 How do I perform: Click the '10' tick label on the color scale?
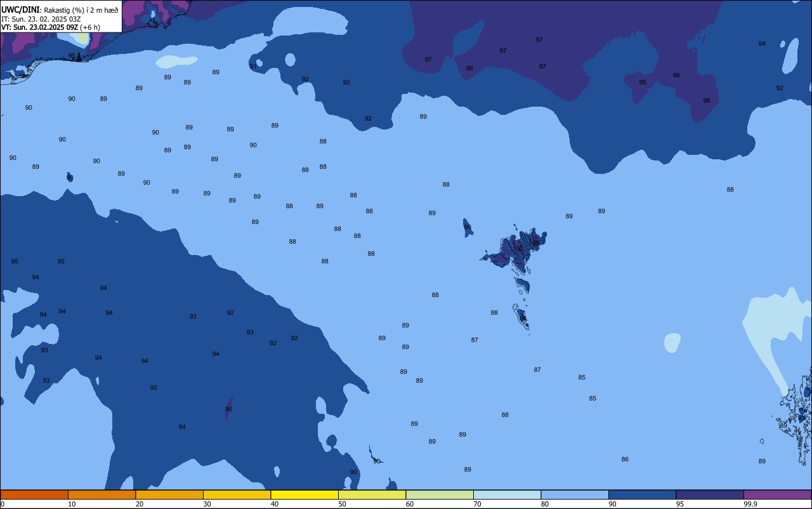pyautogui.click(x=72, y=504)
